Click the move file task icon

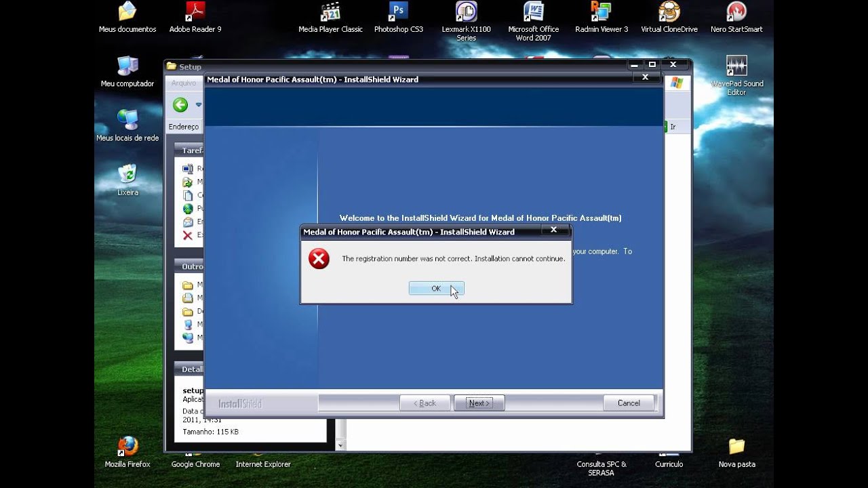click(x=188, y=182)
